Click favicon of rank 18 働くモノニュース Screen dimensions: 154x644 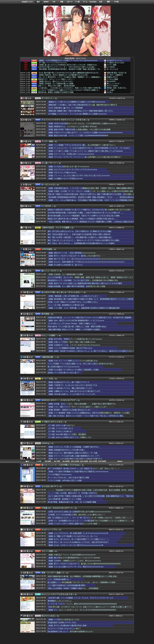21,465
